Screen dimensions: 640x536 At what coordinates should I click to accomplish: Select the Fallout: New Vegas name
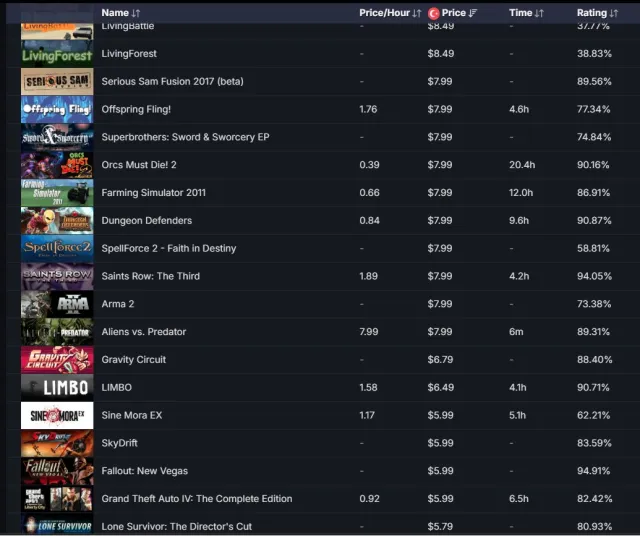tap(144, 471)
